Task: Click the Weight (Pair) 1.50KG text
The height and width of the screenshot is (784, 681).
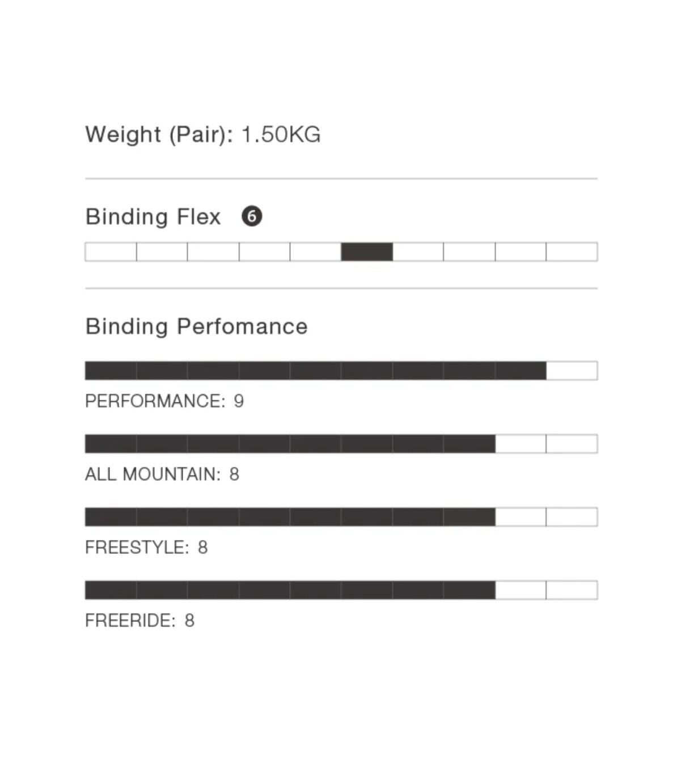Action: click(x=203, y=135)
